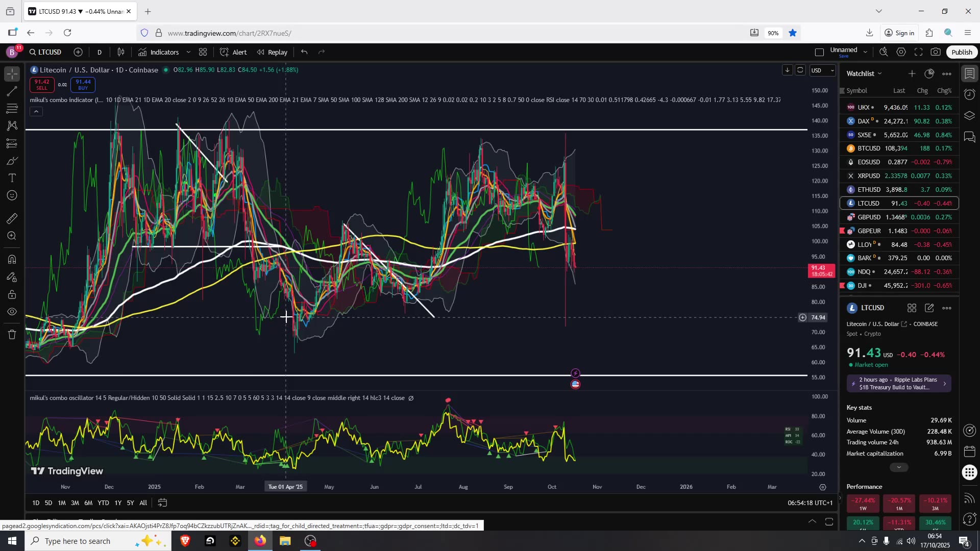This screenshot has width=980, height=551.
Task: Select the Measure ruler tool
Action: (x=12, y=218)
